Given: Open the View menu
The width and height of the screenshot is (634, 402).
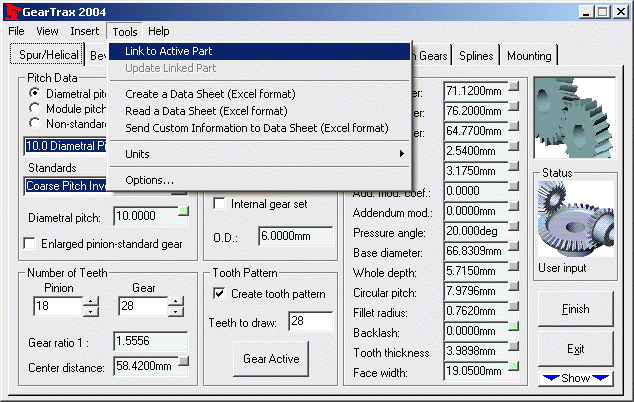Looking at the screenshot, I should pyautogui.click(x=47, y=31).
